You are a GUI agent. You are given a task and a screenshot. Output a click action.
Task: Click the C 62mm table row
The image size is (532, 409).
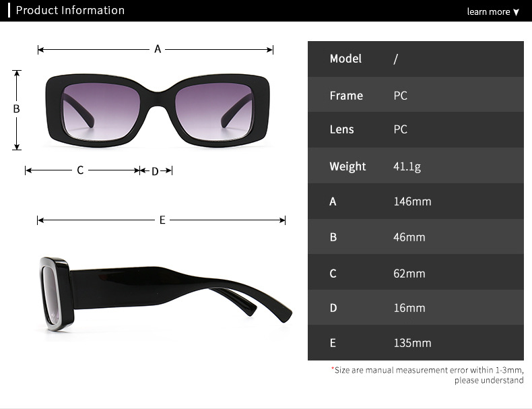(x=415, y=272)
